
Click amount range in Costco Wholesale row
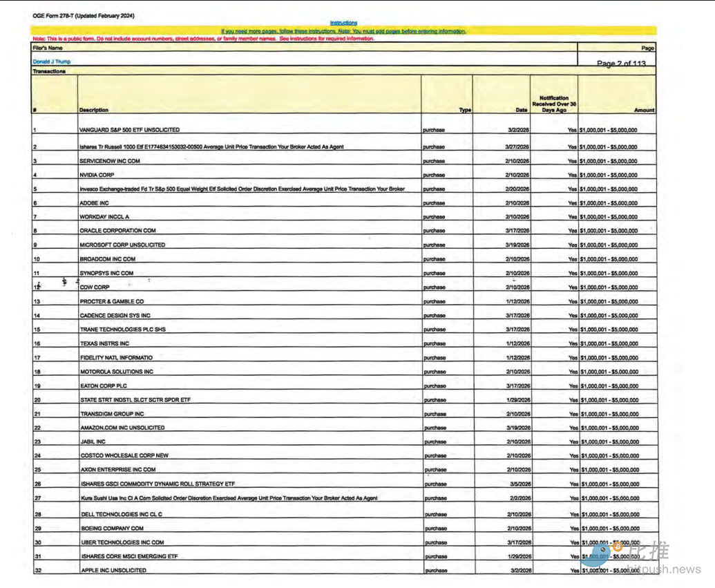[x=610, y=456]
